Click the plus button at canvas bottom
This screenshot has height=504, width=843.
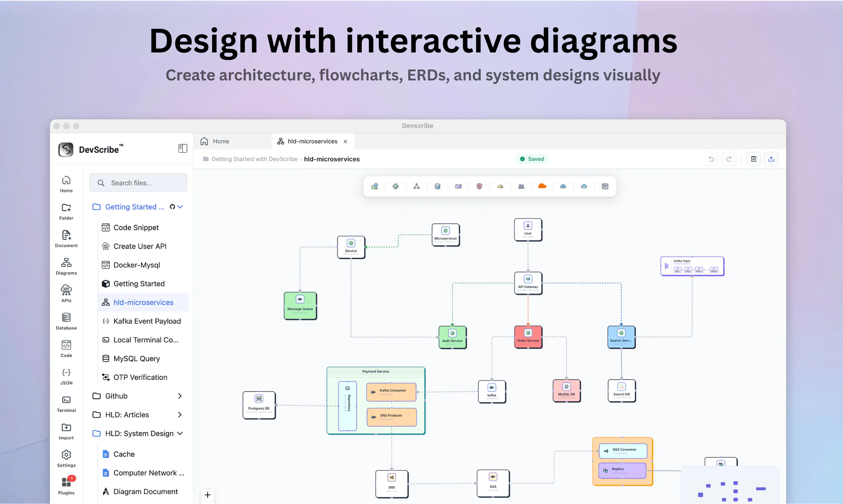(207, 495)
